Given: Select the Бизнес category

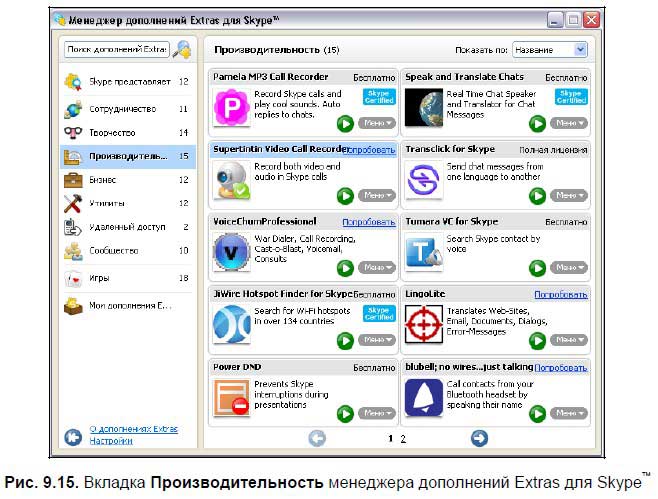Looking at the screenshot, I should (x=112, y=180).
